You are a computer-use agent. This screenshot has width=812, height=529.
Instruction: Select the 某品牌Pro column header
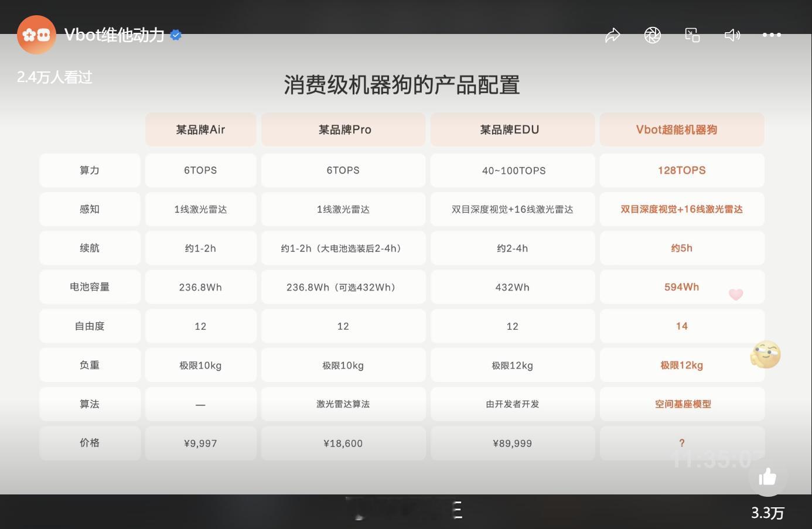343,129
